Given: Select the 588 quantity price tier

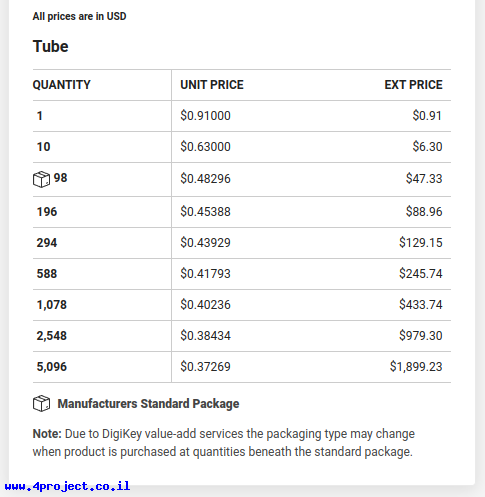Looking at the screenshot, I should 242,274.
